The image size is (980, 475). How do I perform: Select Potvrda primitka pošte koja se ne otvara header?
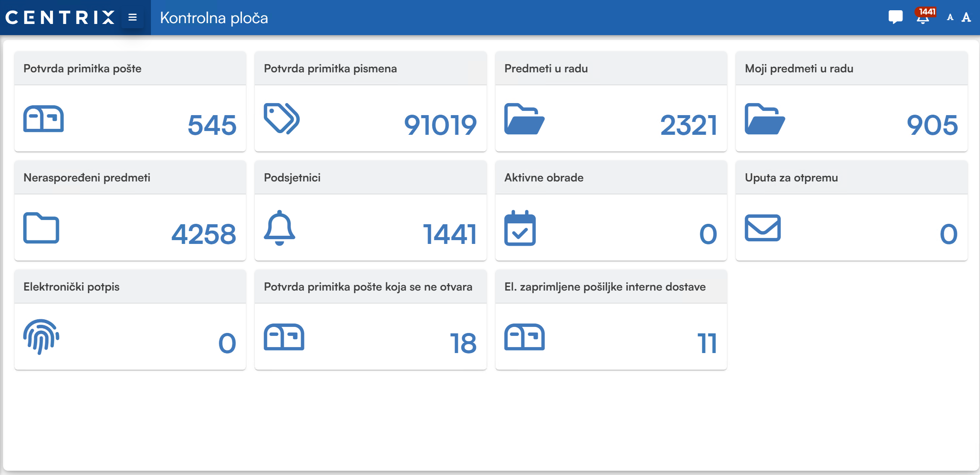click(368, 287)
